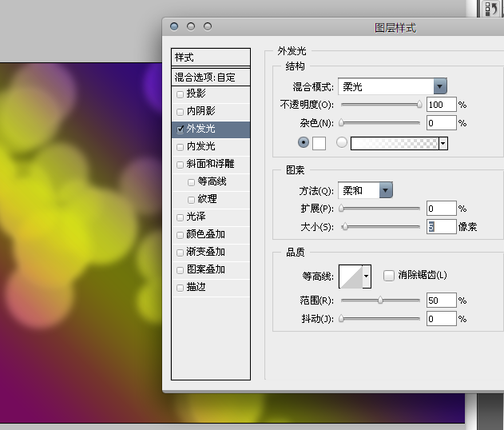Adjust the 不透明度 slider handle
The height and width of the screenshot is (430, 504).
tap(419, 104)
